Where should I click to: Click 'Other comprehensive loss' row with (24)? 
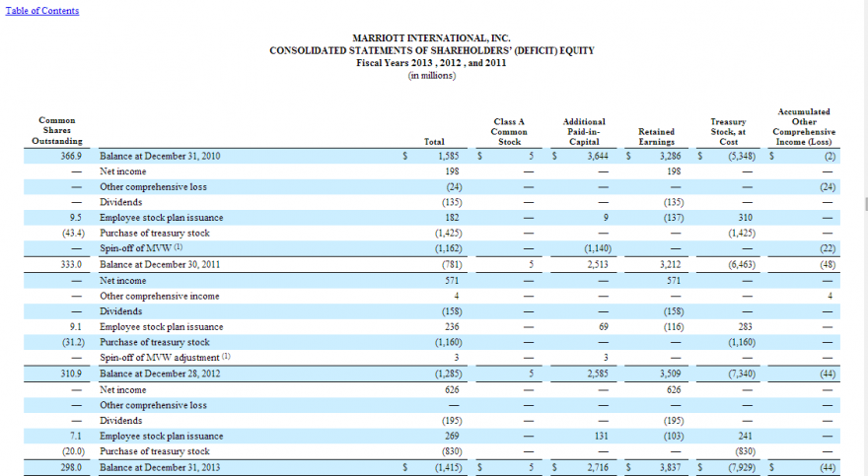[x=432, y=187]
